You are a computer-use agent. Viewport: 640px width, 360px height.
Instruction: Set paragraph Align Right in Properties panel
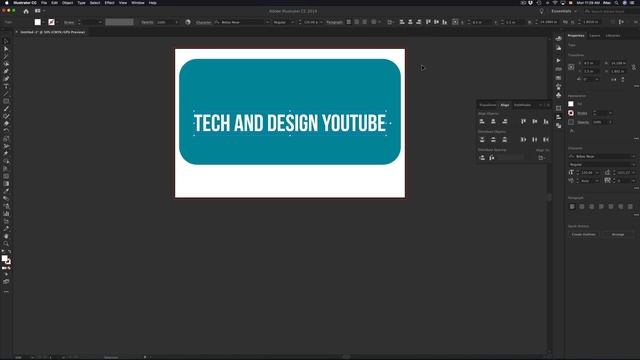tap(592, 207)
